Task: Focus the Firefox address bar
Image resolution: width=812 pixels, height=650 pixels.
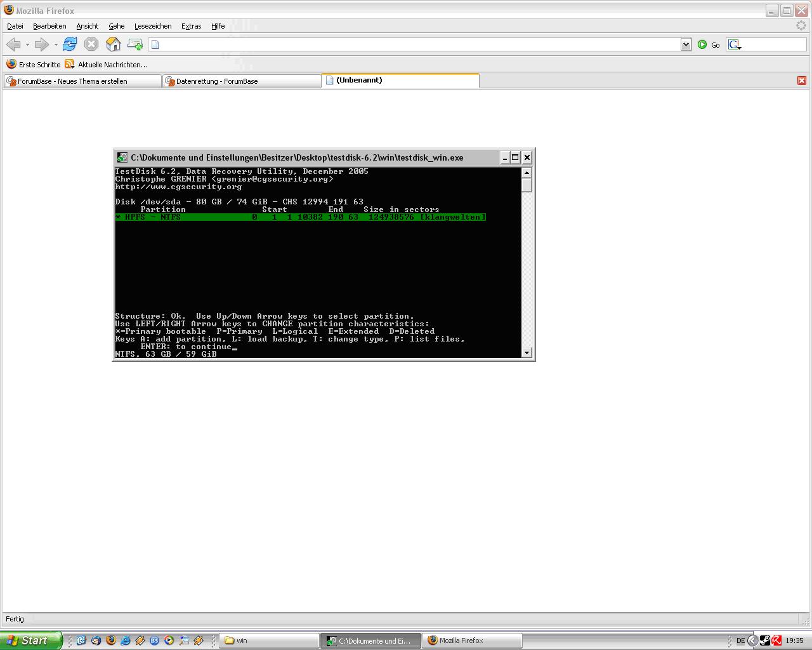Action: click(x=419, y=44)
